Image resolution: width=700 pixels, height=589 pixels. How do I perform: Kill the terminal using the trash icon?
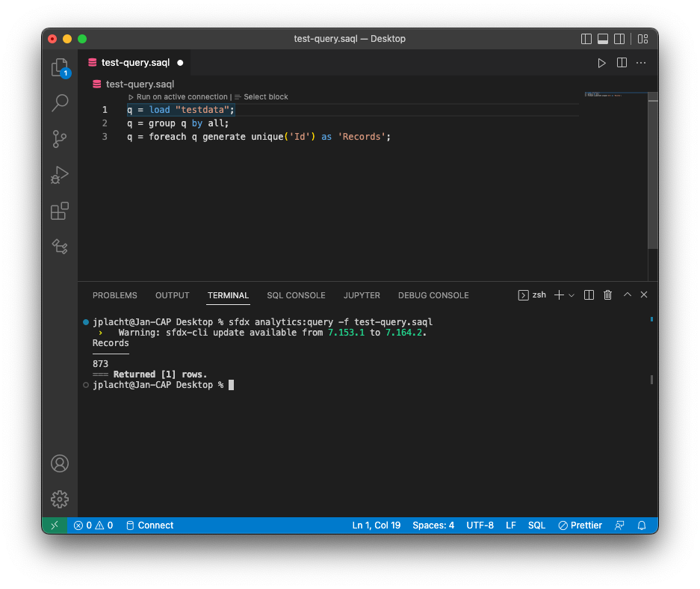point(607,294)
